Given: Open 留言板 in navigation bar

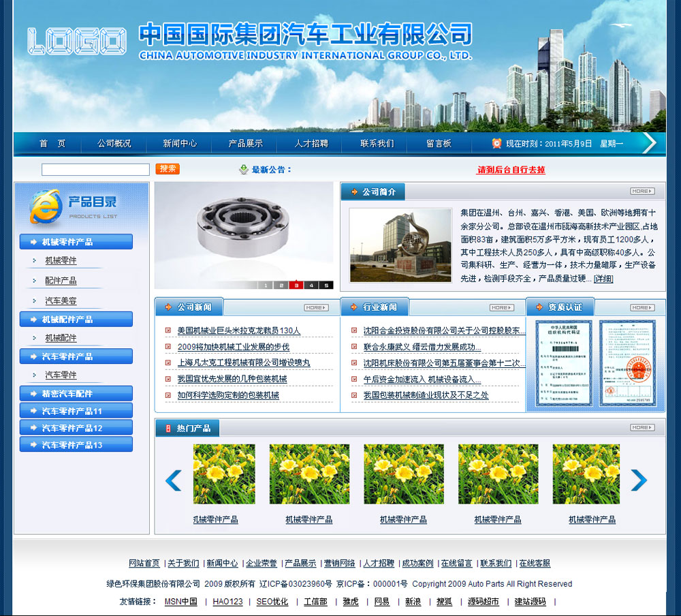Looking at the screenshot, I should [439, 144].
